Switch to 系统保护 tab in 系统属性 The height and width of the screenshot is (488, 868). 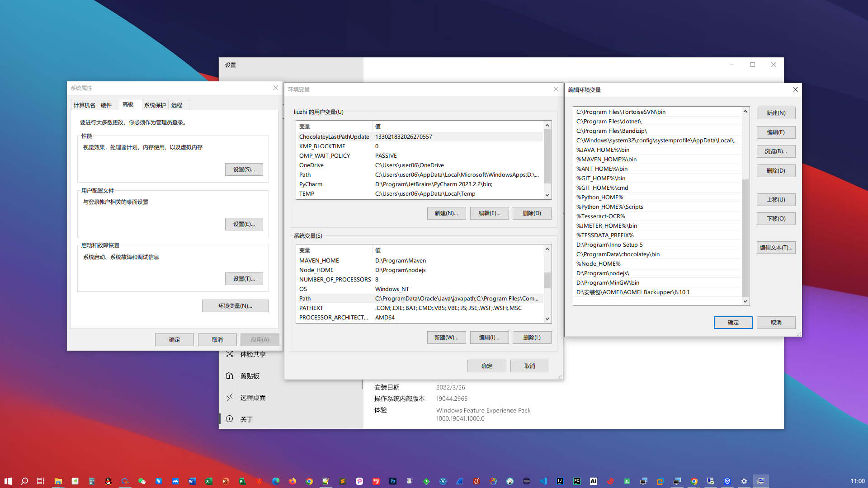tap(155, 105)
